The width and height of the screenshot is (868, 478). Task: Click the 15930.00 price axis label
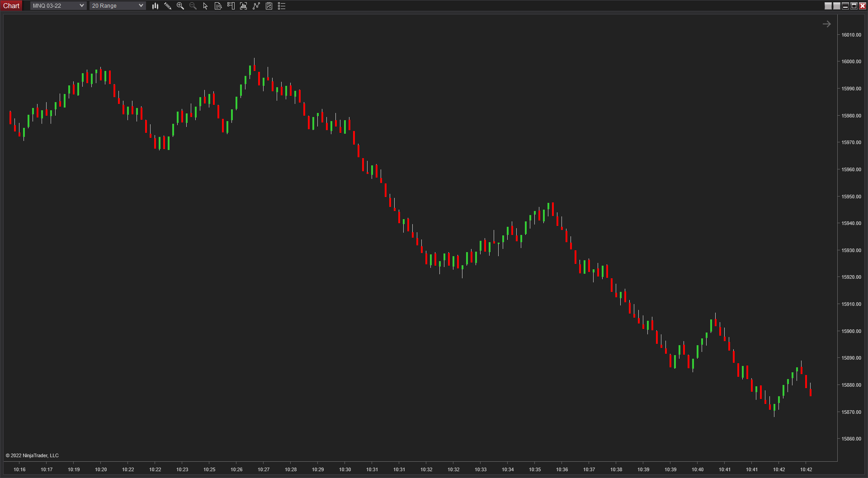(851, 250)
